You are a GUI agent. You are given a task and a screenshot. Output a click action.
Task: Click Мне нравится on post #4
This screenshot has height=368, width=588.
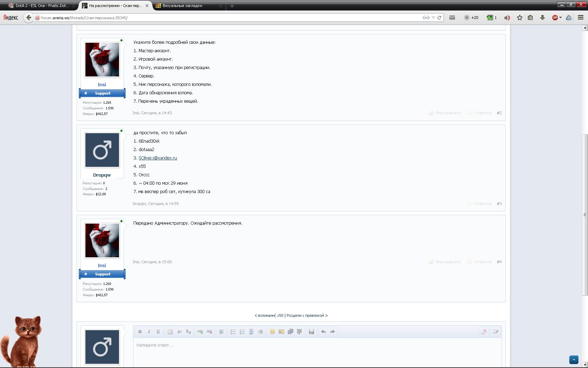tap(444, 262)
